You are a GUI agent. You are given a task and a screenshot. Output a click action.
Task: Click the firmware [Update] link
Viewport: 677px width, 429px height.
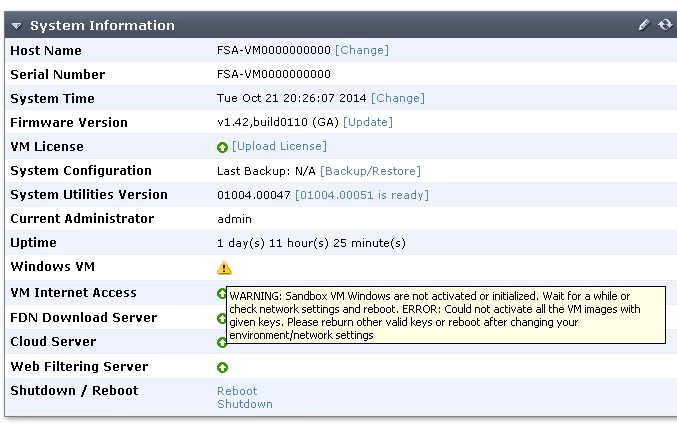click(368, 122)
